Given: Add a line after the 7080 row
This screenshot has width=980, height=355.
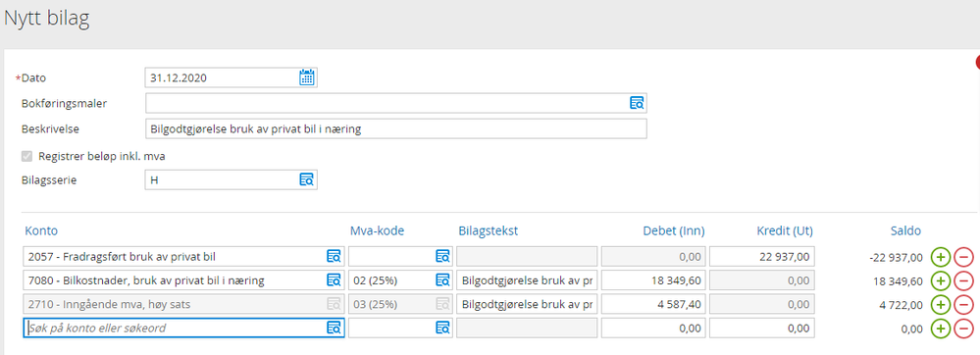Looking at the screenshot, I should coord(941,280).
